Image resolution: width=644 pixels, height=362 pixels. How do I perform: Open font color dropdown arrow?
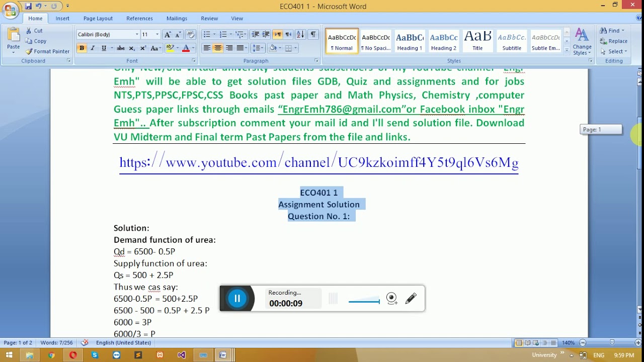(x=193, y=48)
